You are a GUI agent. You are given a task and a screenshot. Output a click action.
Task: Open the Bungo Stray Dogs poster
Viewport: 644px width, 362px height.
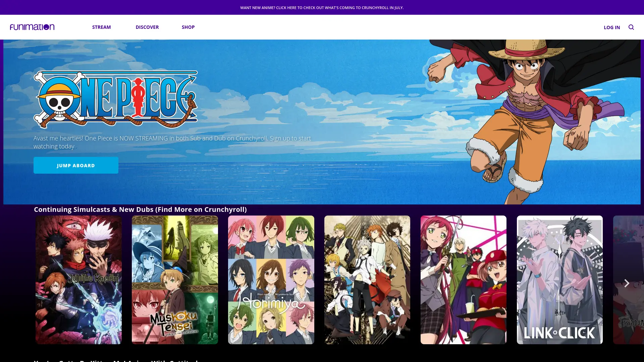point(367,280)
